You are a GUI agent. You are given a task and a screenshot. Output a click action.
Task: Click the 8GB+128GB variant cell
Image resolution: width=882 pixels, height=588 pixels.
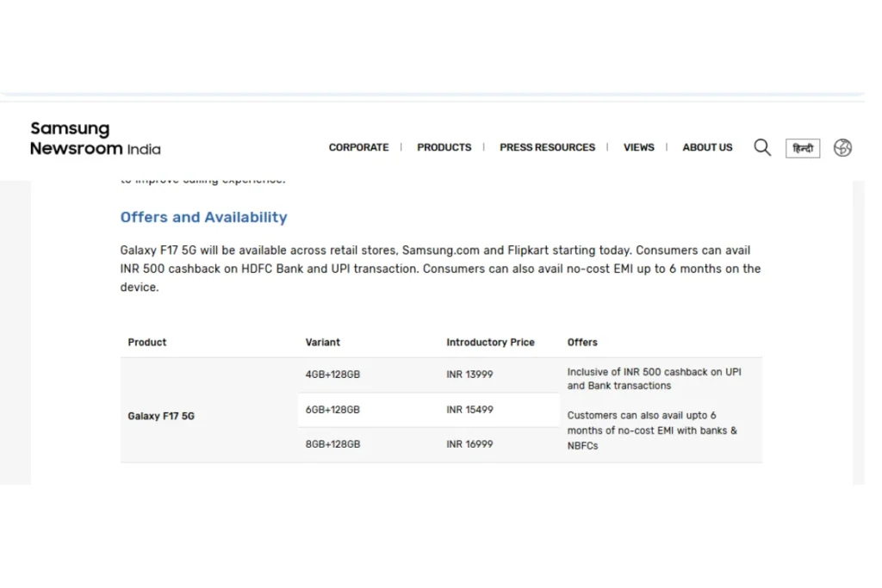click(332, 444)
